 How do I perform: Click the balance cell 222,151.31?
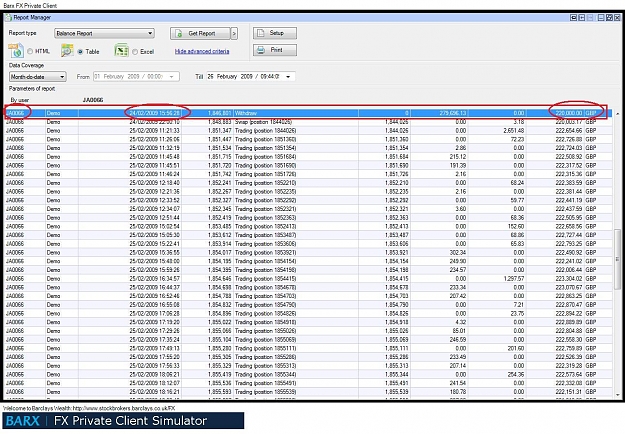click(569, 392)
